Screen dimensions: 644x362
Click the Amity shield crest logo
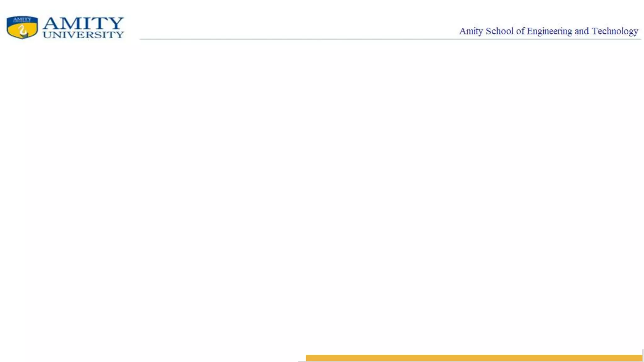coord(22,27)
